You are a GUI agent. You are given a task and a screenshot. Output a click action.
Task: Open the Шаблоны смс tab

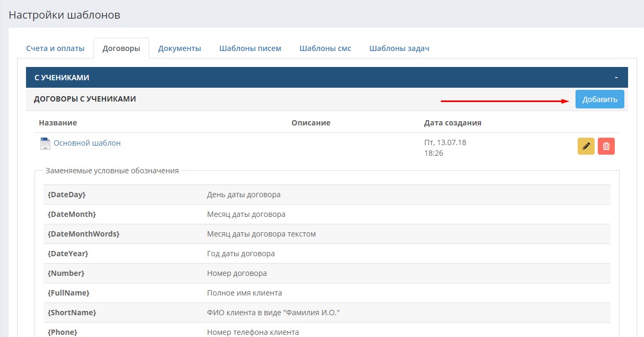[x=325, y=48]
